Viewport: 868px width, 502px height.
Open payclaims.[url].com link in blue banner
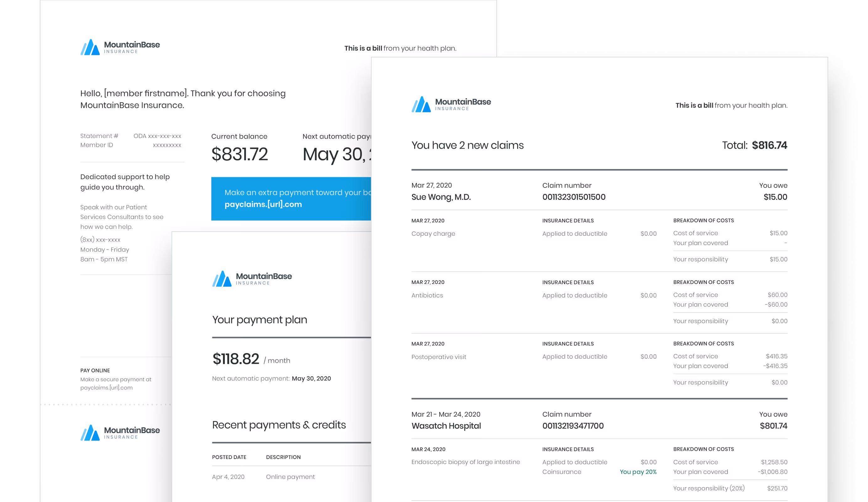pos(263,204)
